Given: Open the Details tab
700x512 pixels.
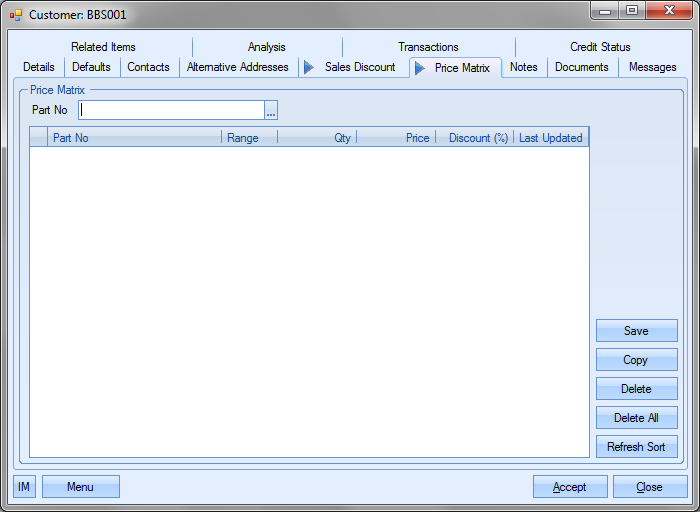Looking at the screenshot, I should click(x=39, y=67).
